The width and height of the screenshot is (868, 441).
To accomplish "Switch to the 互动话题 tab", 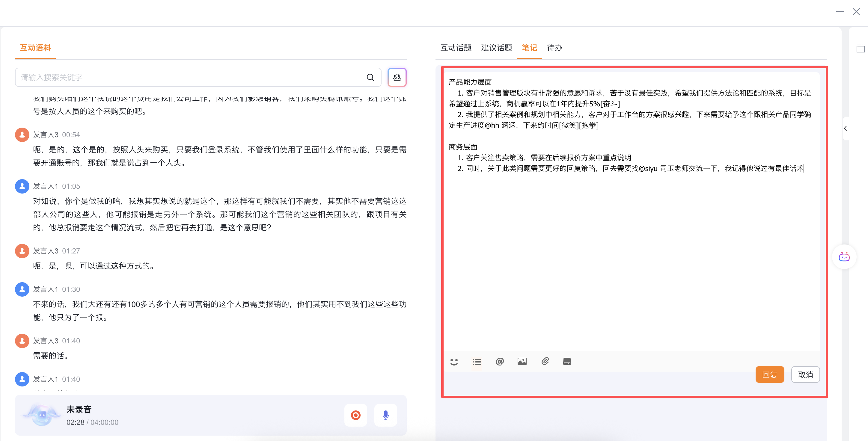I will coord(456,48).
